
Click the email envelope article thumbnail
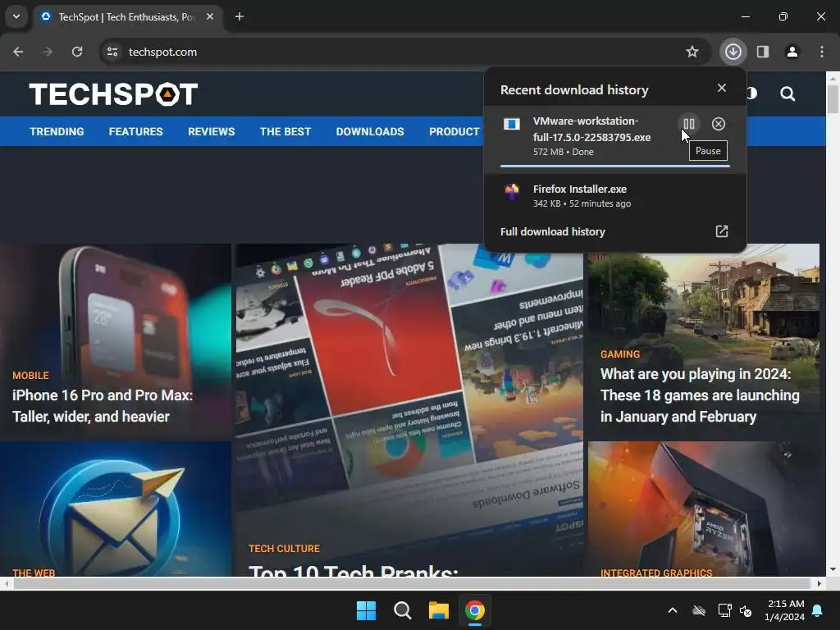[x=115, y=509]
